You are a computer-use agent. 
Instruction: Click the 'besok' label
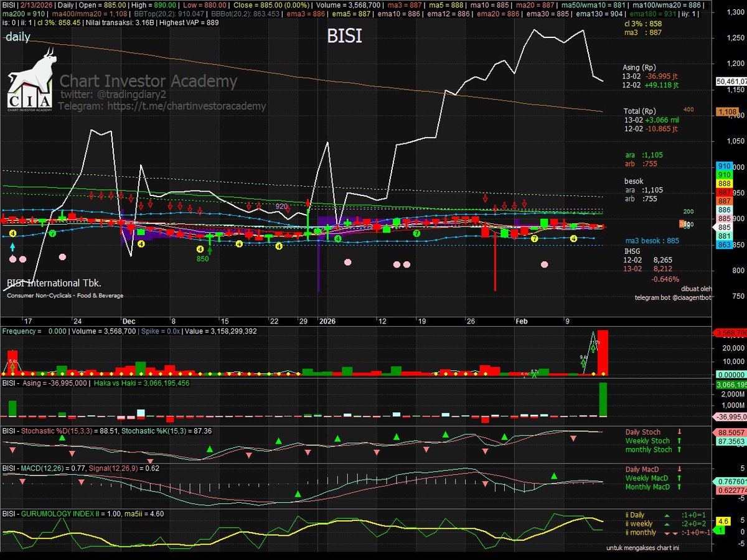coord(634,181)
